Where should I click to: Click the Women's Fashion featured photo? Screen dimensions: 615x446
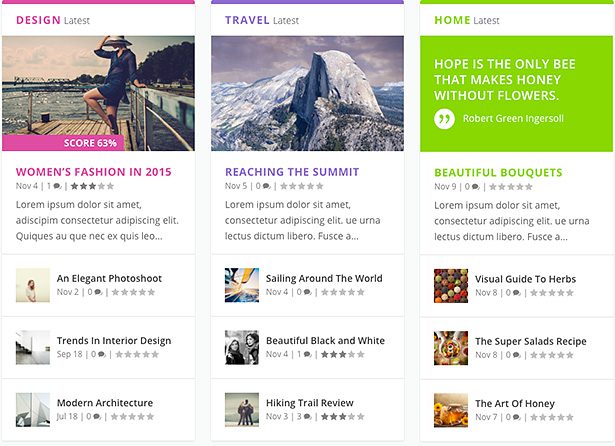(x=98, y=85)
